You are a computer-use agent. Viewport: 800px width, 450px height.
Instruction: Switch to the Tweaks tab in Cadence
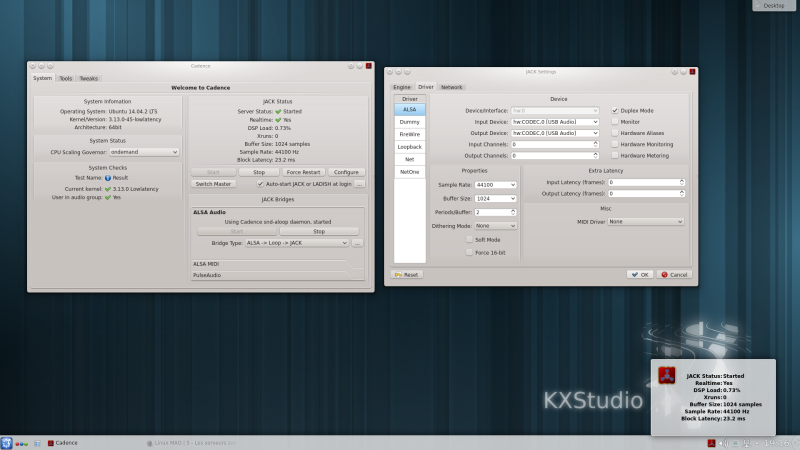coord(89,78)
